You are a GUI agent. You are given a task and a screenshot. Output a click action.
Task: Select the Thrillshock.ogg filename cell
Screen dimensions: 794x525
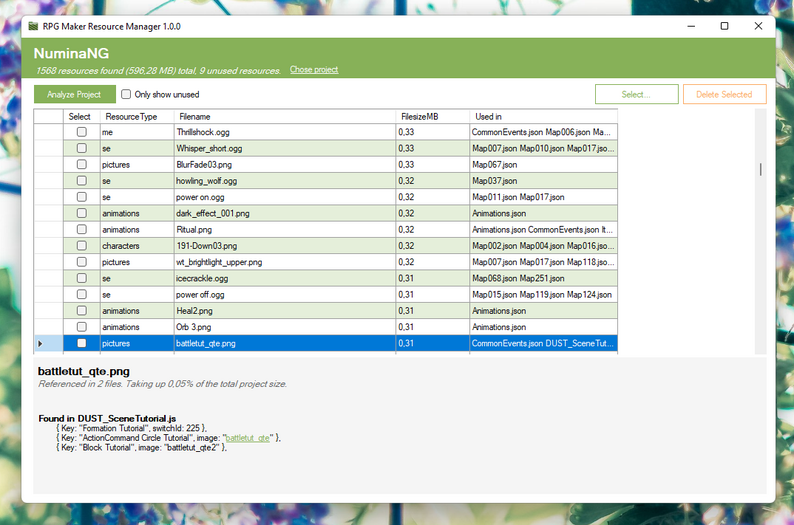(x=285, y=132)
